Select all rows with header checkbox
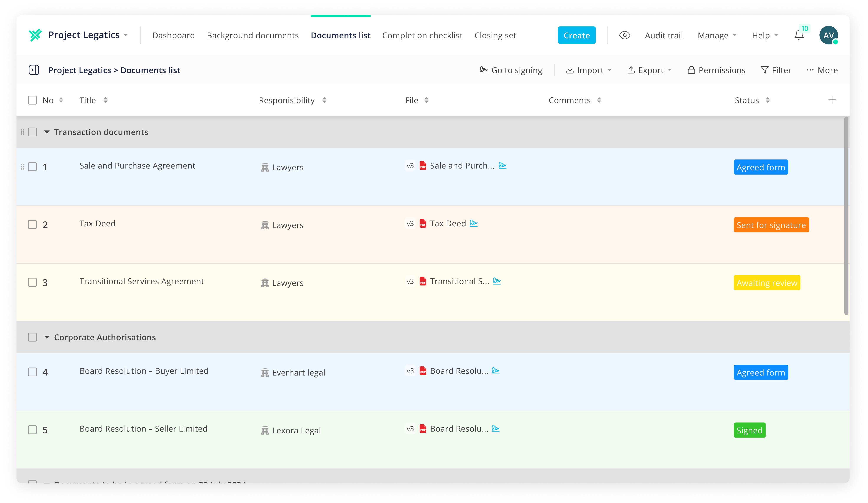 32,100
